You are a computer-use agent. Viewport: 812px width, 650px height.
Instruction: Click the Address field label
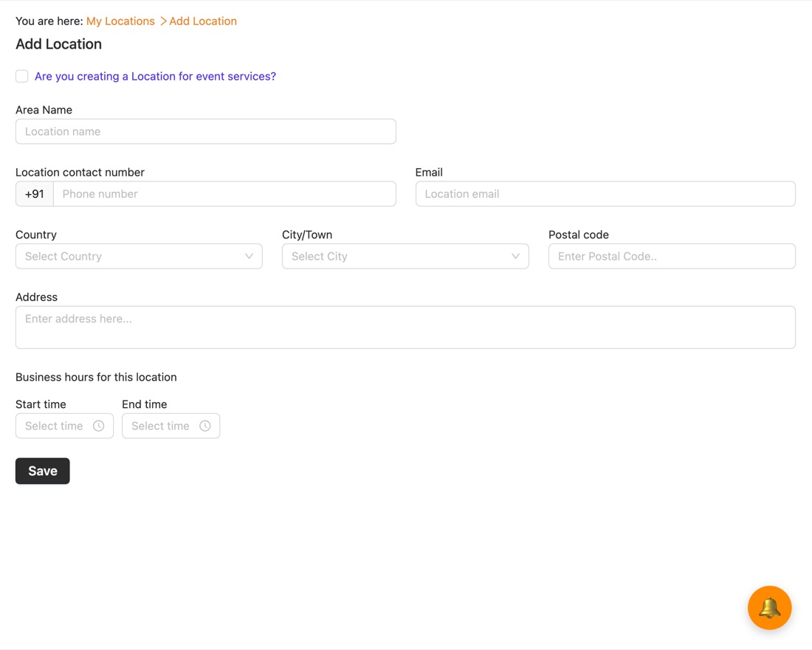click(x=36, y=297)
